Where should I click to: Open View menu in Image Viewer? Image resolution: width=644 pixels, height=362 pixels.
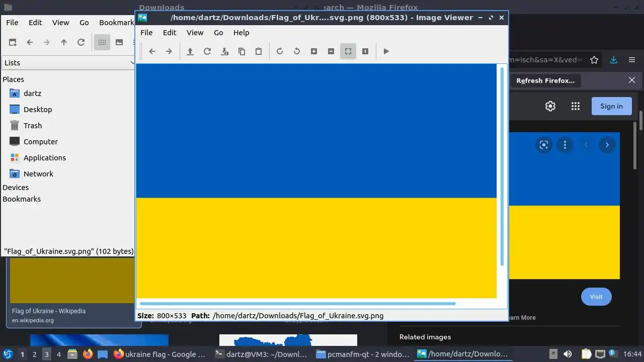(195, 32)
